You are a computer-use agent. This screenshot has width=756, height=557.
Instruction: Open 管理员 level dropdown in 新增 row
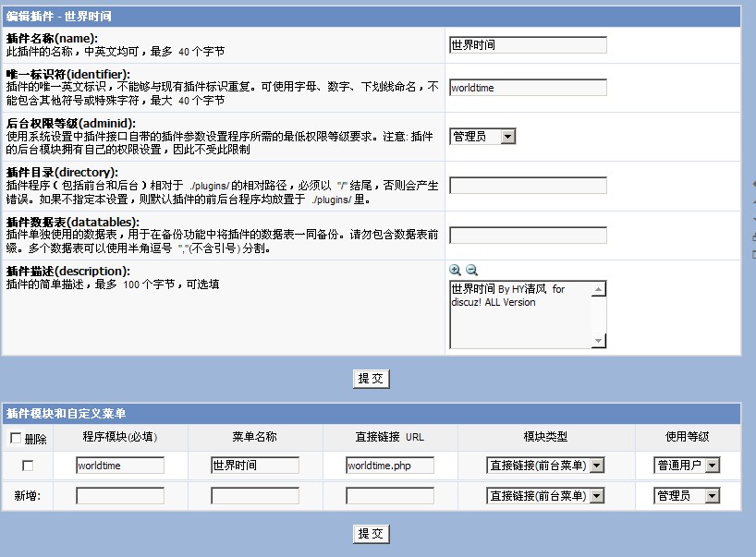click(x=687, y=496)
